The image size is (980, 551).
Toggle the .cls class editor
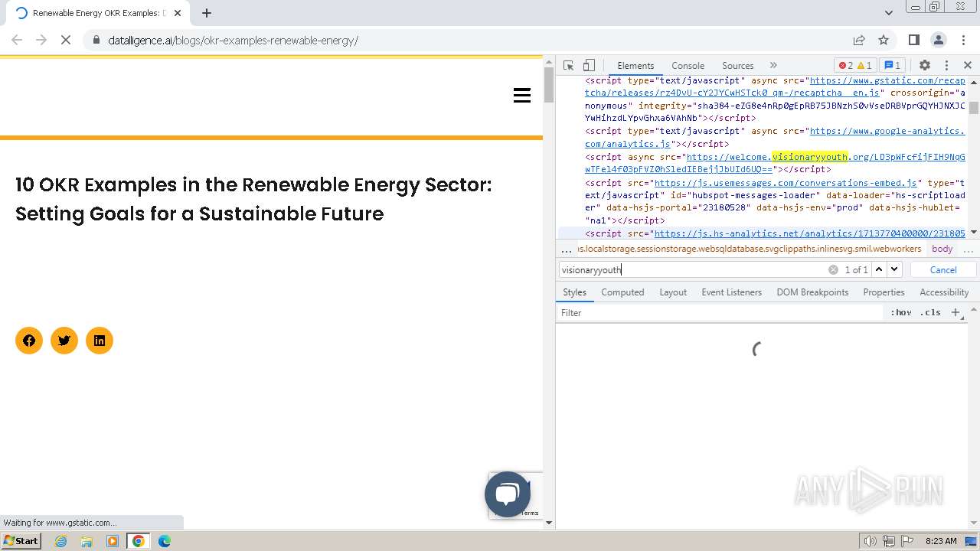point(930,312)
